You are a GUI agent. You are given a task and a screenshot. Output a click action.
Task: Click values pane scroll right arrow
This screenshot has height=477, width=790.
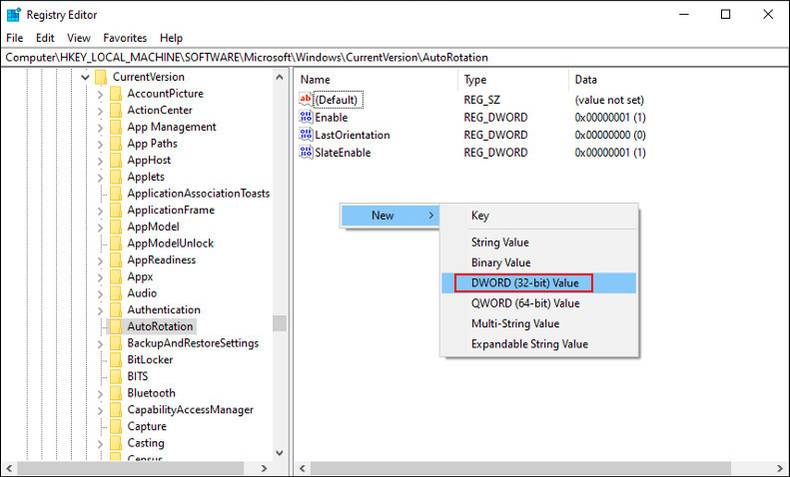(x=780, y=468)
